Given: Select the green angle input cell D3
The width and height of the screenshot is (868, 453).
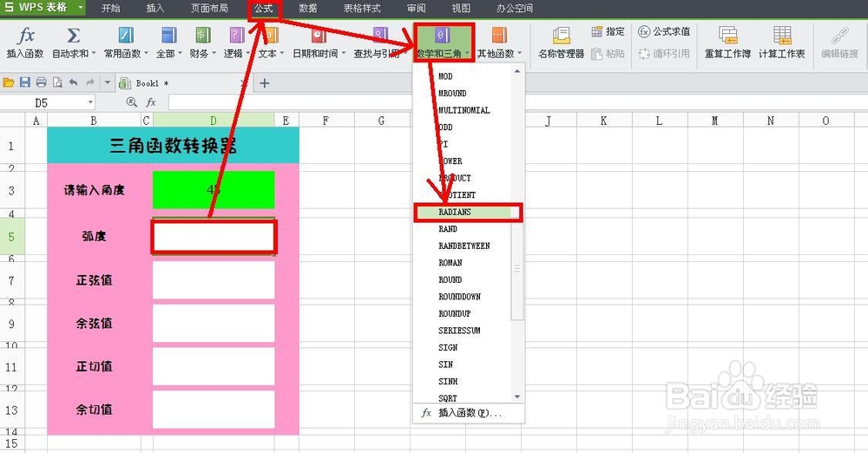Looking at the screenshot, I should pyautogui.click(x=214, y=190).
